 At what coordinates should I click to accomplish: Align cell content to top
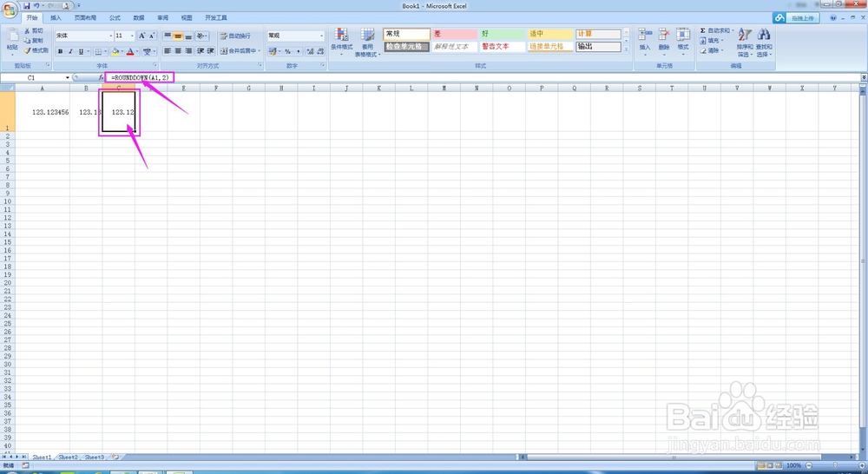point(168,36)
